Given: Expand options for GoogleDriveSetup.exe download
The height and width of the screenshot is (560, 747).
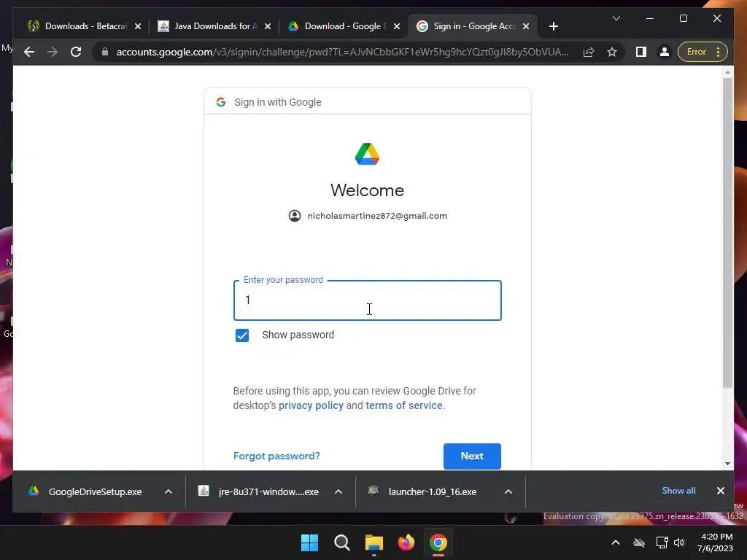Looking at the screenshot, I should click(169, 491).
